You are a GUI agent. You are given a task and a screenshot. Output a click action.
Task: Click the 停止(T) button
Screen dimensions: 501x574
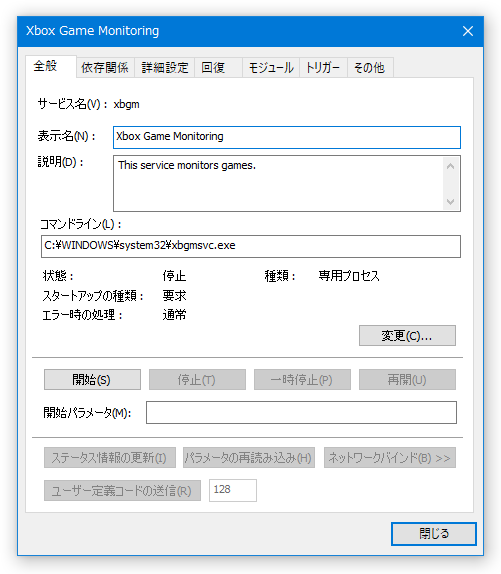[197, 379]
